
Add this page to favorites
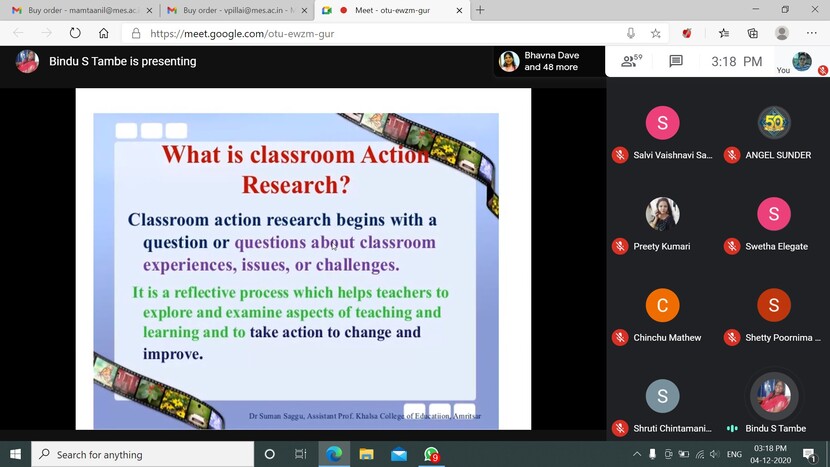pos(656,33)
